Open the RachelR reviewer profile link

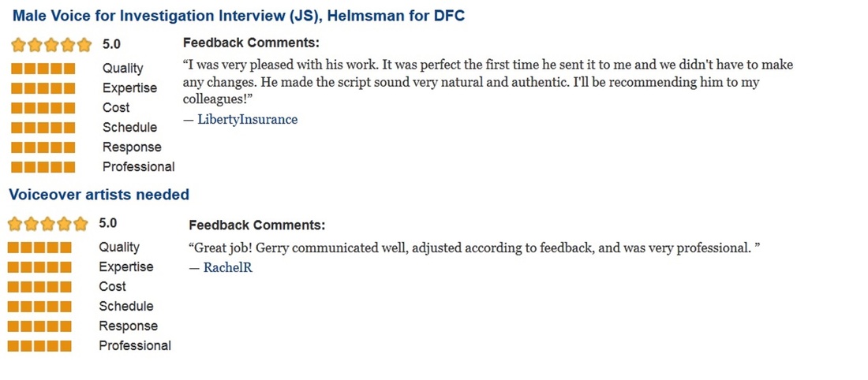(x=228, y=268)
